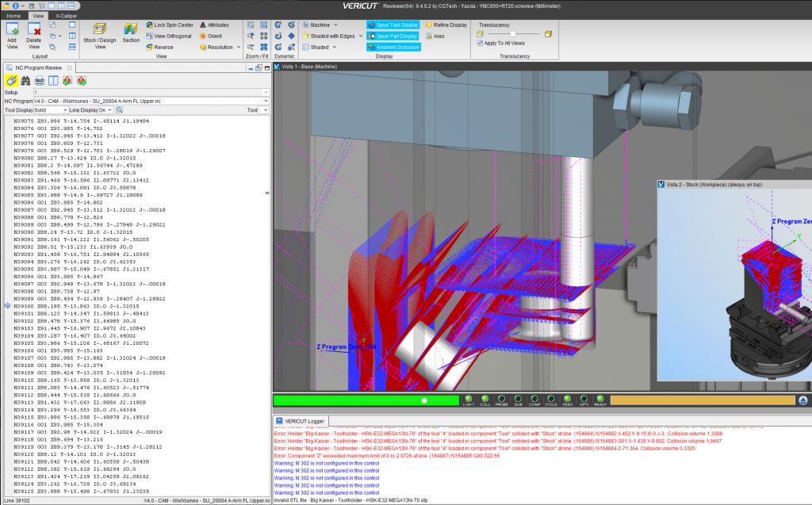
Task: Uncheck Apply To All Views
Action: point(480,44)
